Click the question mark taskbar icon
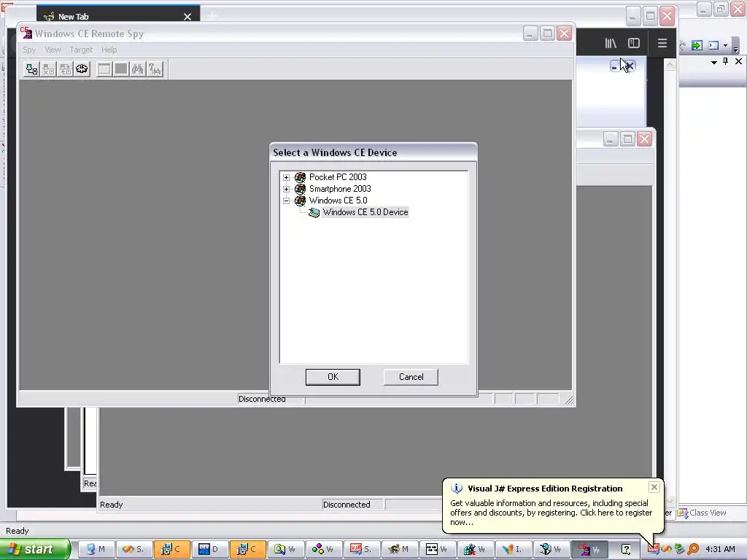This screenshot has width=747, height=560. (626, 549)
